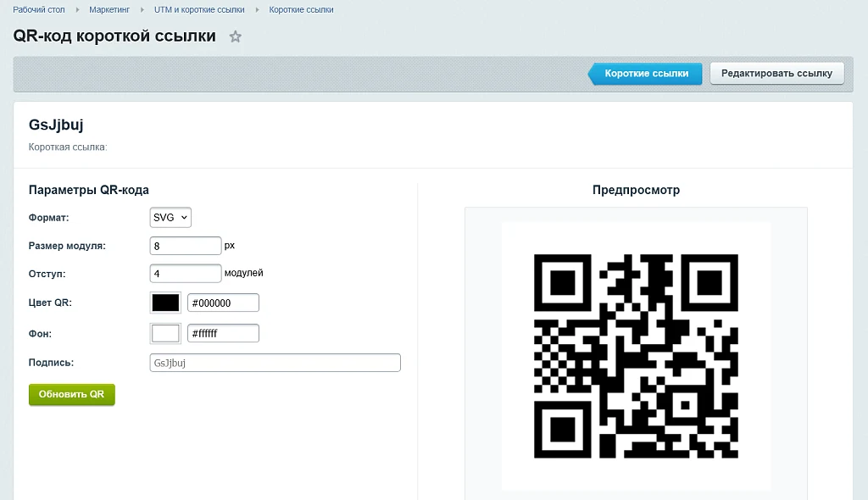Click the Короткая ссылка label
This screenshot has height=500, width=868.
point(68,147)
